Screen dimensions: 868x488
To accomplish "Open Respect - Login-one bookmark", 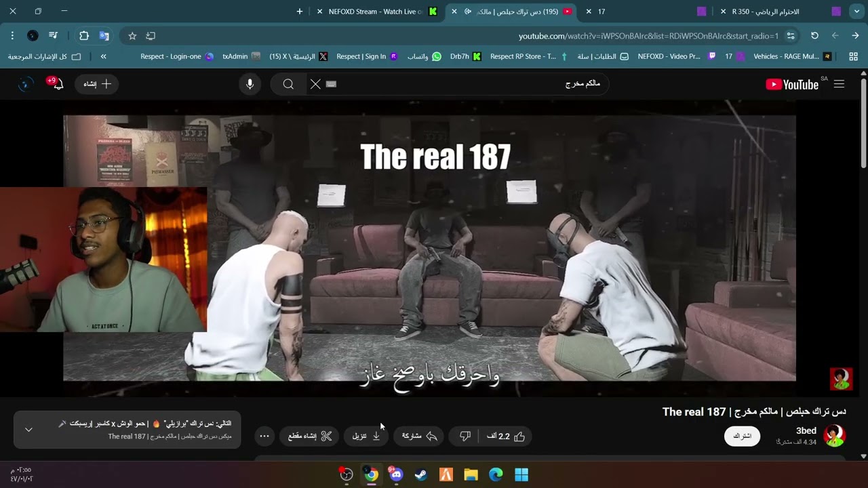I will [177, 56].
